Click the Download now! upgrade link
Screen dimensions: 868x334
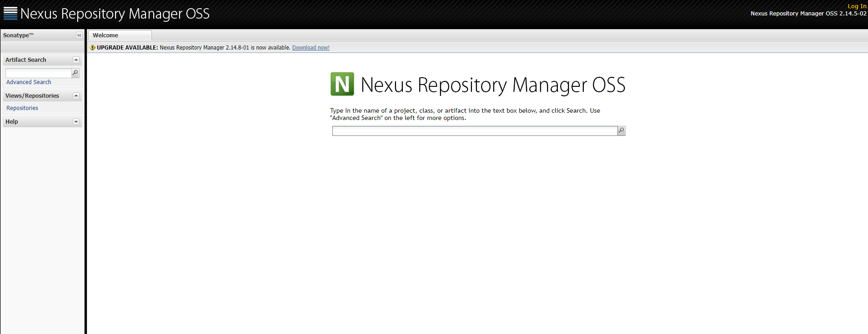point(311,48)
